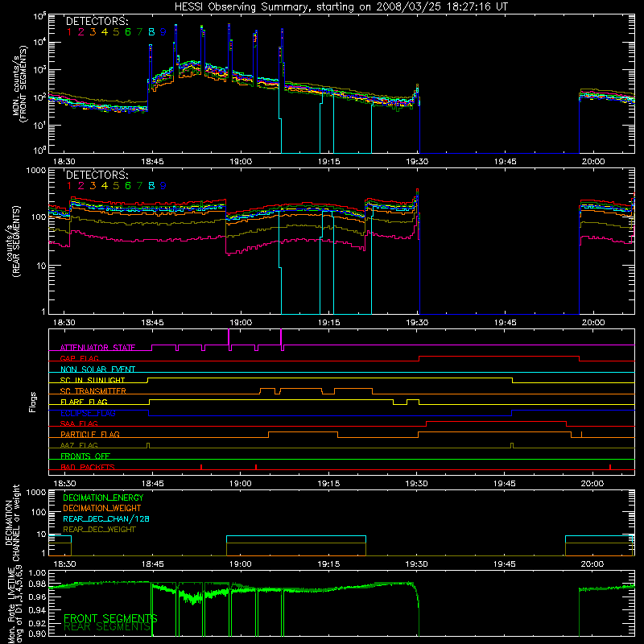Click the 0.98 value on livetime axis

(37, 584)
